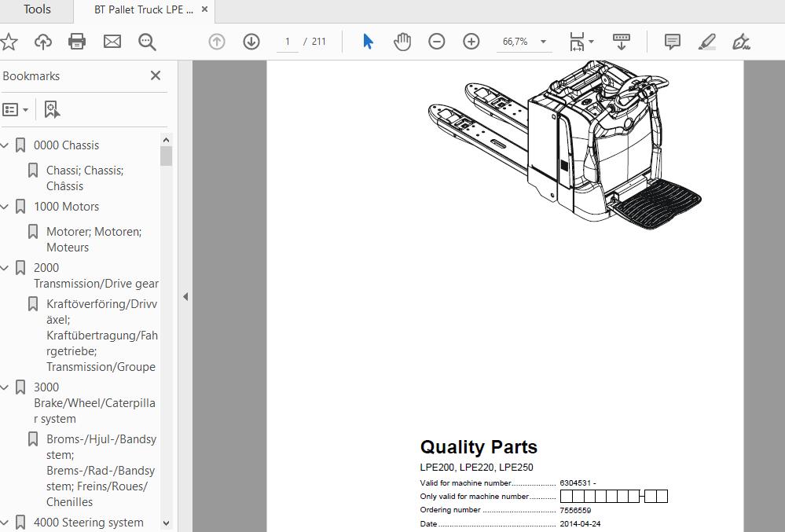Collapse the navigation pane arrow
The width and height of the screenshot is (785, 532).
[x=185, y=296]
